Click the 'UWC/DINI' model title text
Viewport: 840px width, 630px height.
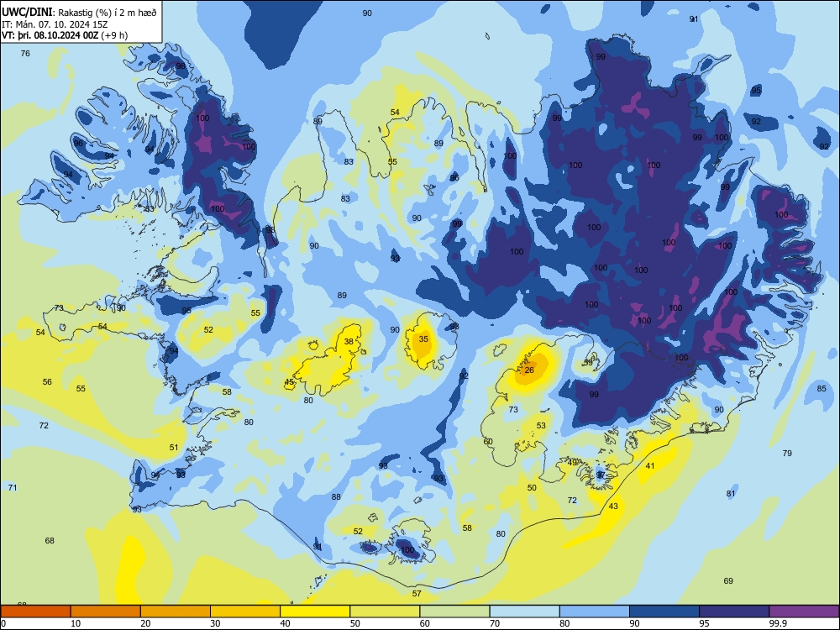pos(28,13)
